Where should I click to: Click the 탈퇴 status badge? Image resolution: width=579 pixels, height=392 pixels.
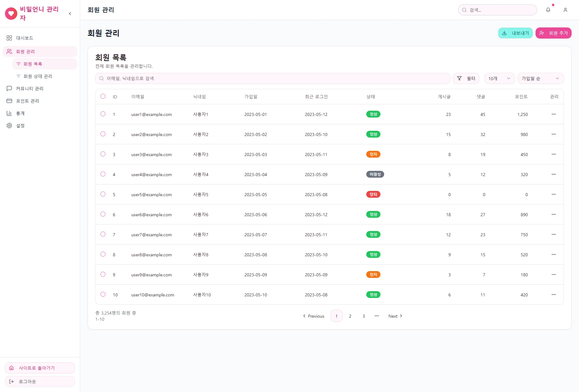pos(373,194)
